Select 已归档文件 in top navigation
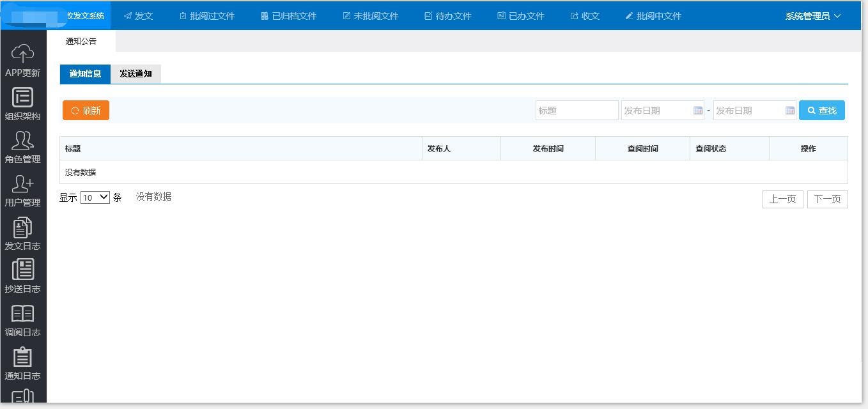Image resolution: width=868 pixels, height=409 pixels. click(x=289, y=15)
